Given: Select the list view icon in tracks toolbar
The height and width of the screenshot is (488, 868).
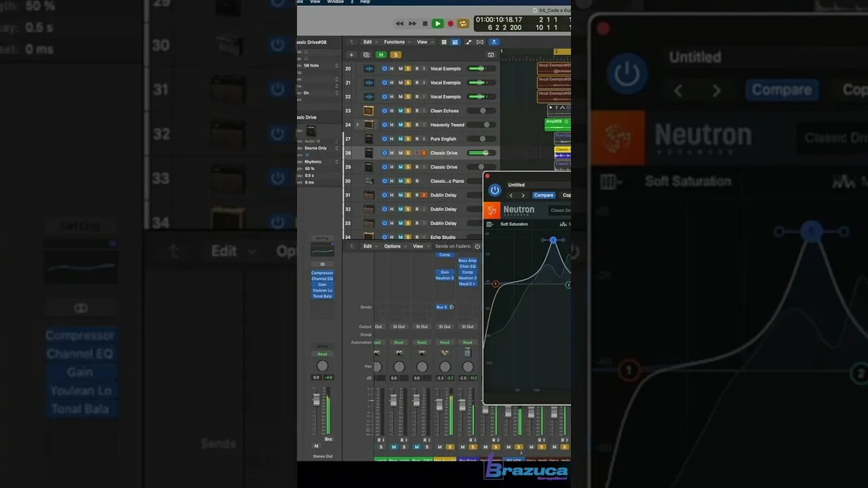Looking at the screenshot, I should click(x=456, y=42).
